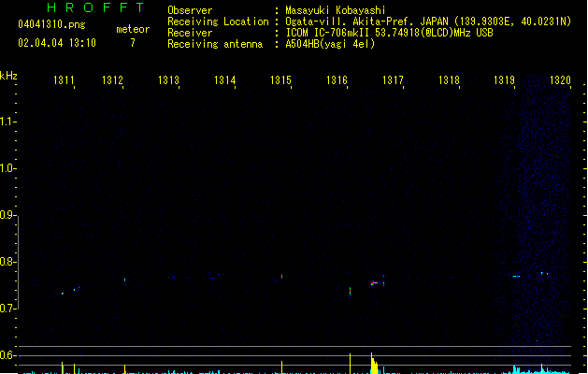Click the 'Receiver' field label
The width and height of the screenshot is (588, 374).
tap(190, 33)
